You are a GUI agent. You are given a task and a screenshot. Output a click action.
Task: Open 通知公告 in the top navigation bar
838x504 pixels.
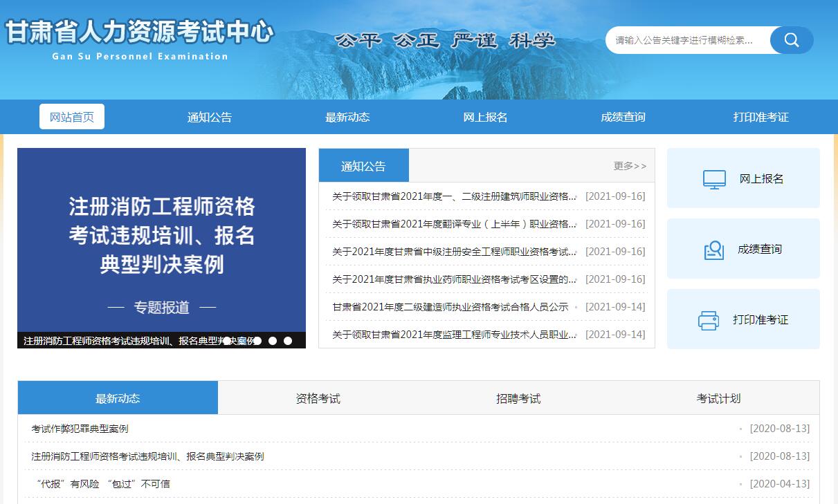(x=210, y=118)
